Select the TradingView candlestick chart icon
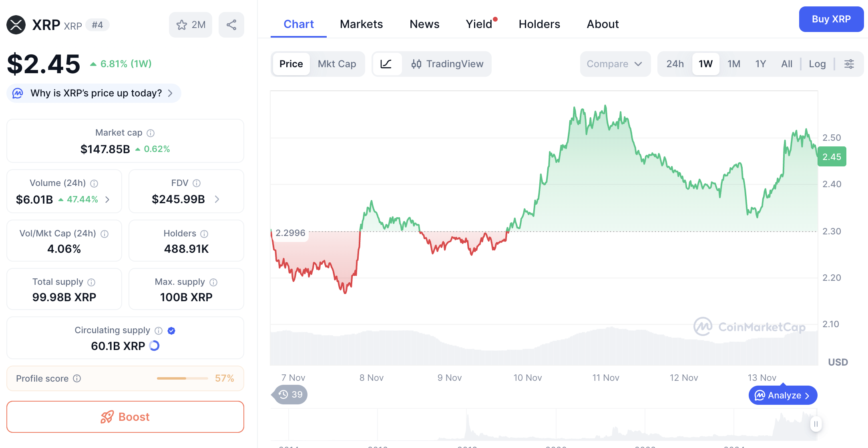The image size is (868, 448). (x=417, y=64)
